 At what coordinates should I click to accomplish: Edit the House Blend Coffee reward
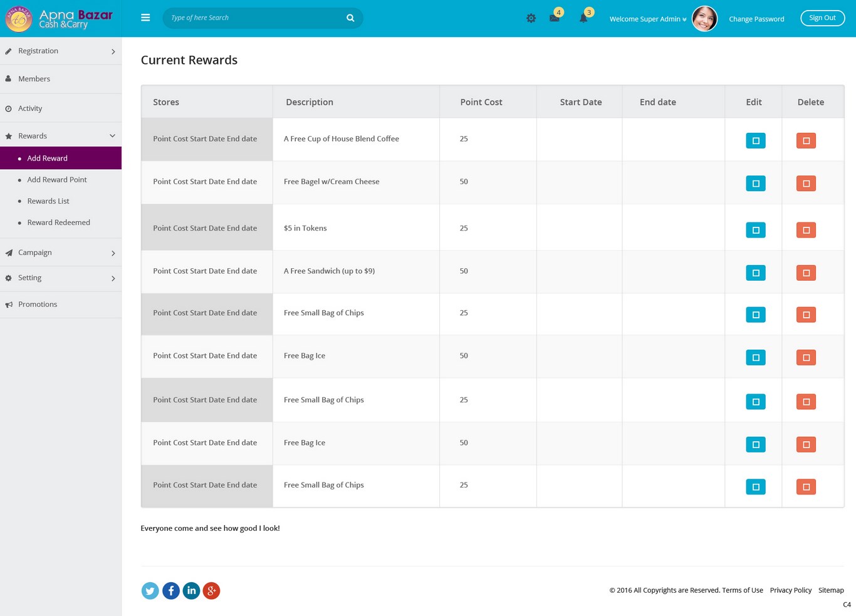(755, 140)
